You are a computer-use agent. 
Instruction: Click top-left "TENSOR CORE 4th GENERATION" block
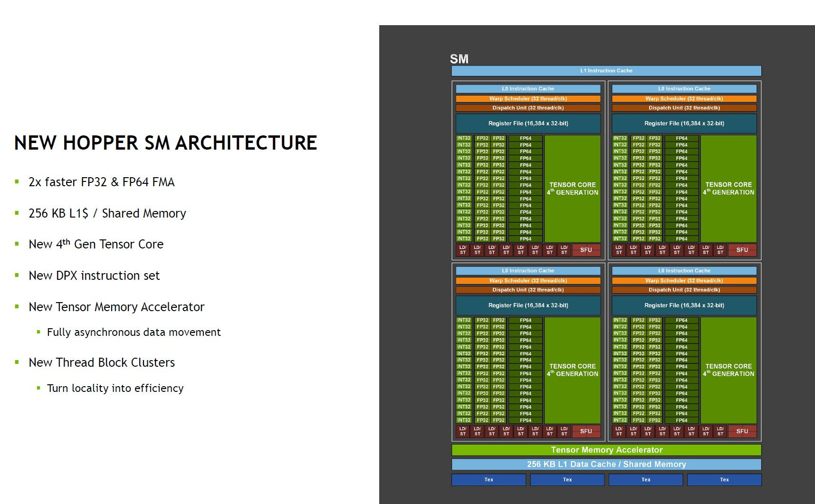pyautogui.click(x=573, y=189)
